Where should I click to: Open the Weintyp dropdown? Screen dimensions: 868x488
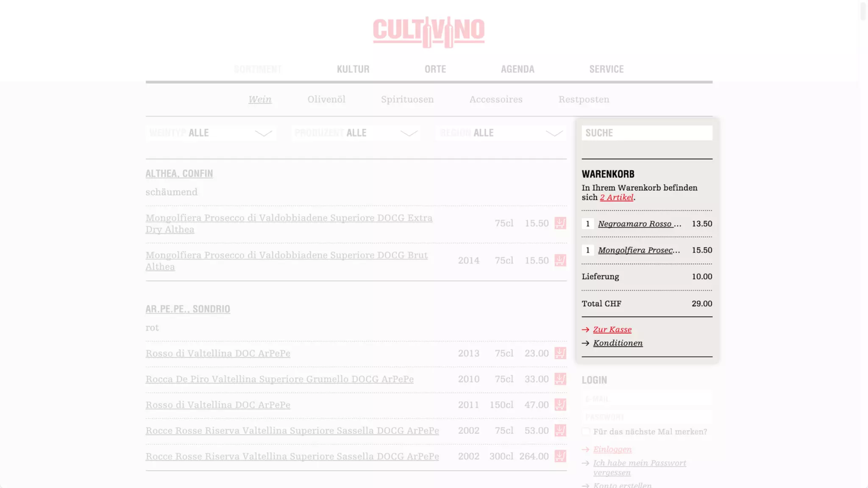point(211,133)
